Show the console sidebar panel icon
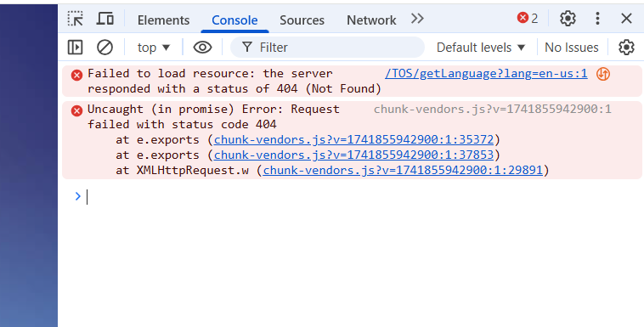 pyautogui.click(x=75, y=48)
